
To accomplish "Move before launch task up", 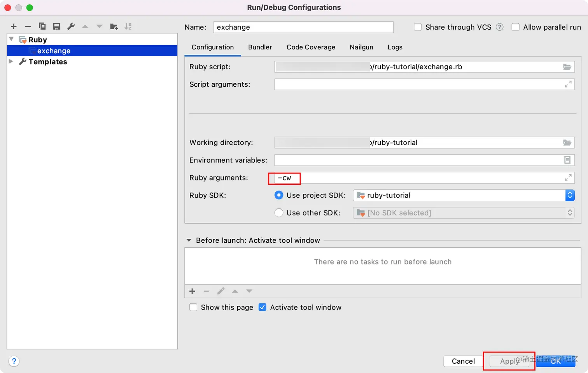I will click(x=235, y=291).
